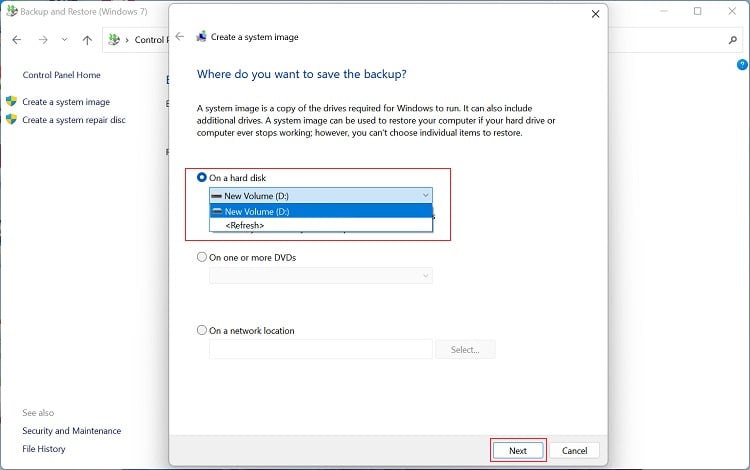Collapse the hard disk drive combo box

coord(426,195)
